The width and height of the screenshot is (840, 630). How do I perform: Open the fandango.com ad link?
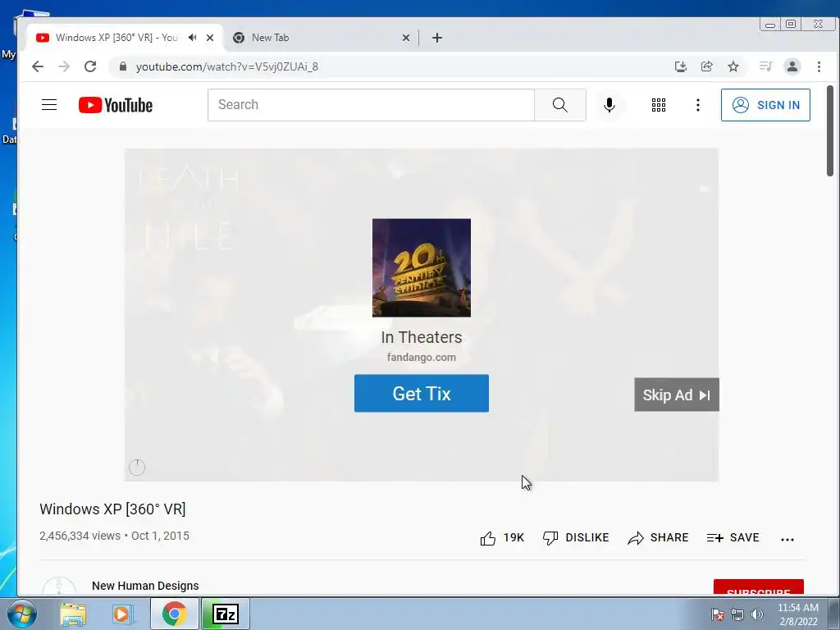click(422, 358)
